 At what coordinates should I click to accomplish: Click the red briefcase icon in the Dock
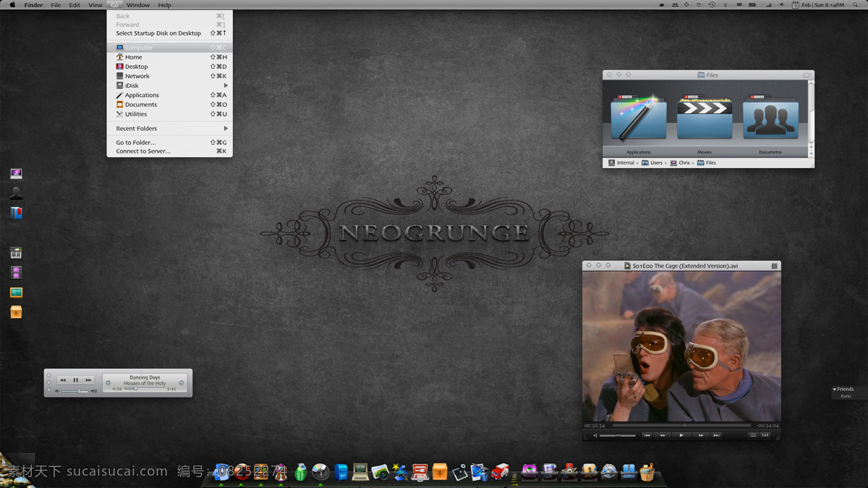pyautogui.click(x=420, y=472)
